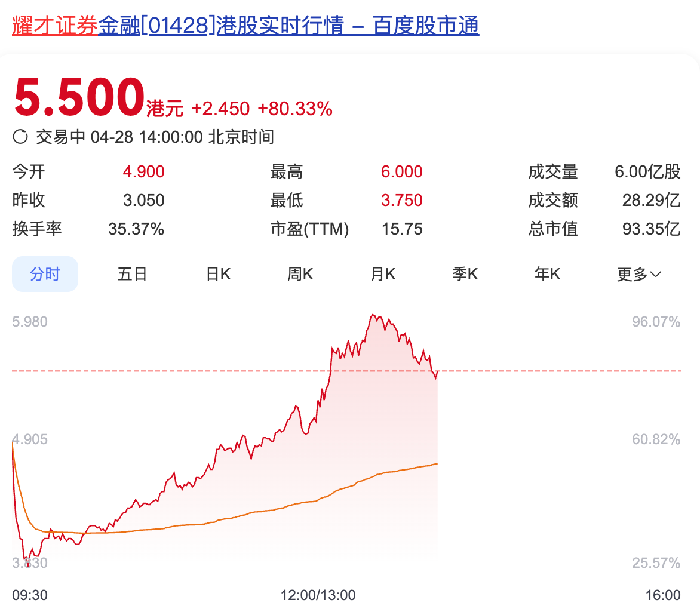Click the 5.500 current price figure
Viewport: 700px width, 615px height.
[79, 97]
